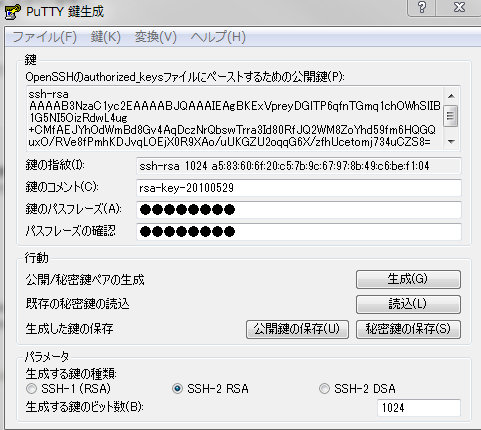Image resolution: width=481 pixels, height=430 pixels.
Task: Click the 鍵のパスフレーズ(A) password field
Action: 299,210
